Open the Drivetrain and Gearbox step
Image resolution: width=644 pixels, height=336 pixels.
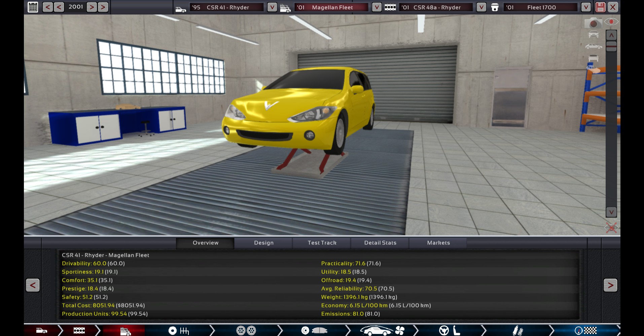coord(178,331)
